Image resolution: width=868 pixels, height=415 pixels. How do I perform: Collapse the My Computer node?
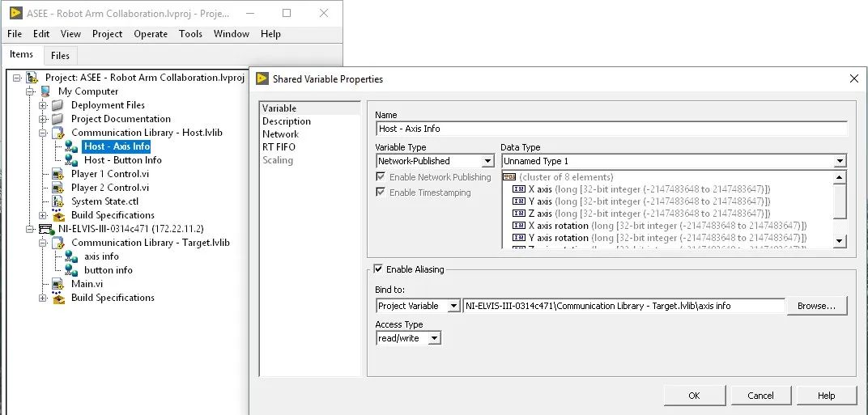[30, 91]
